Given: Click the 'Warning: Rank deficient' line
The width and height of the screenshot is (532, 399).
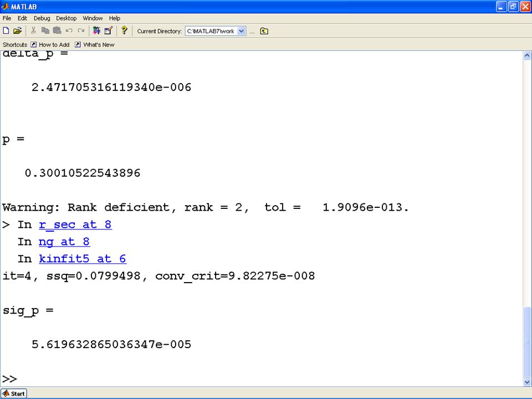Looking at the screenshot, I should coord(206,207).
